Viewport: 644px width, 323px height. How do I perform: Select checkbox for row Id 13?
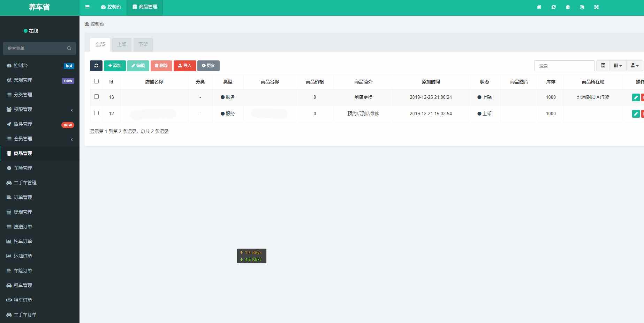97,97
